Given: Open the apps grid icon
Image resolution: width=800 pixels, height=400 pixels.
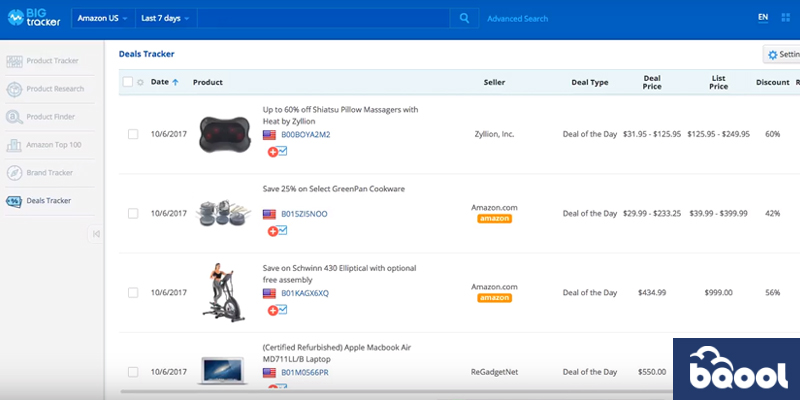Looking at the screenshot, I should point(786,18).
